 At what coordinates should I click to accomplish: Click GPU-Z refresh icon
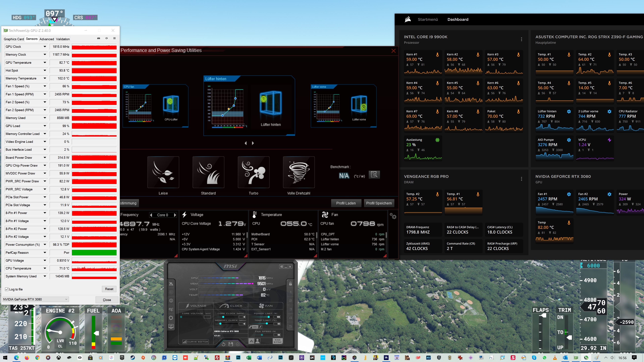tap(106, 38)
